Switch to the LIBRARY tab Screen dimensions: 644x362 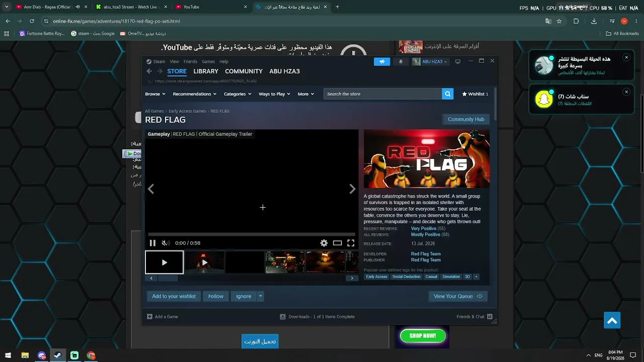coord(206,71)
